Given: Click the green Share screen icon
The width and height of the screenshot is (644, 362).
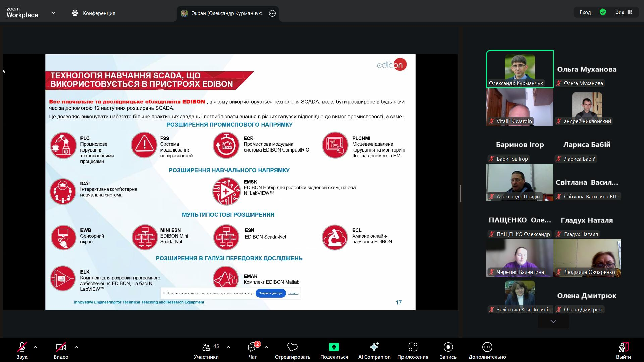Looking at the screenshot, I should click(x=334, y=347).
